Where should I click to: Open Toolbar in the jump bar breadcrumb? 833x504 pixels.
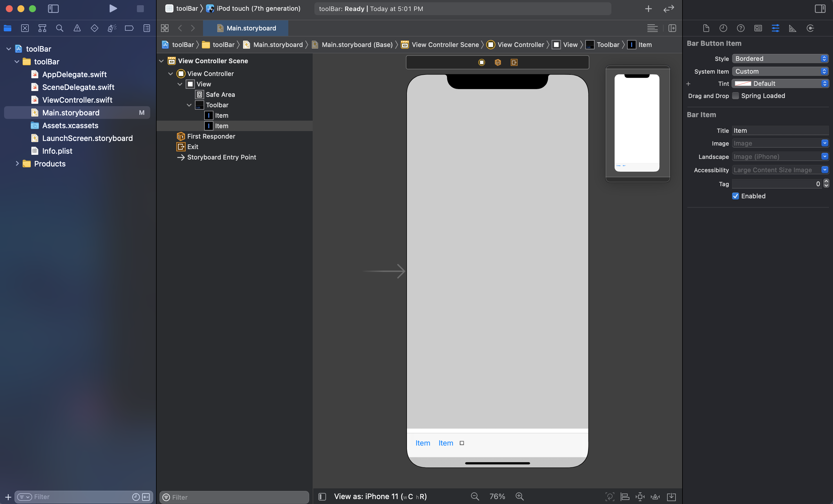[x=608, y=44]
